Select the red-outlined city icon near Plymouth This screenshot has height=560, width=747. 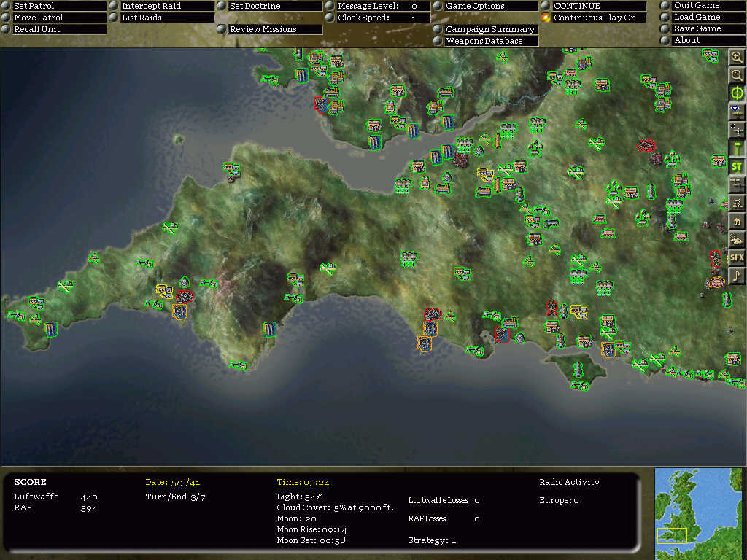[x=185, y=296]
